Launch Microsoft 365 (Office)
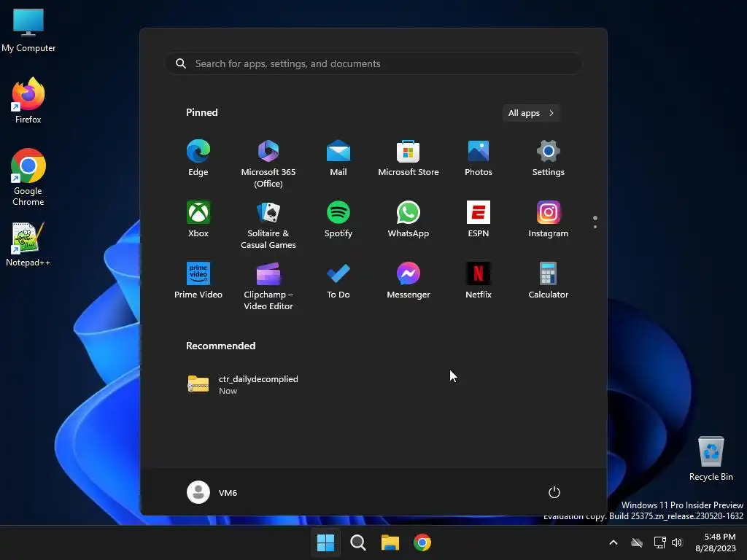The width and height of the screenshot is (747, 560). click(268, 163)
